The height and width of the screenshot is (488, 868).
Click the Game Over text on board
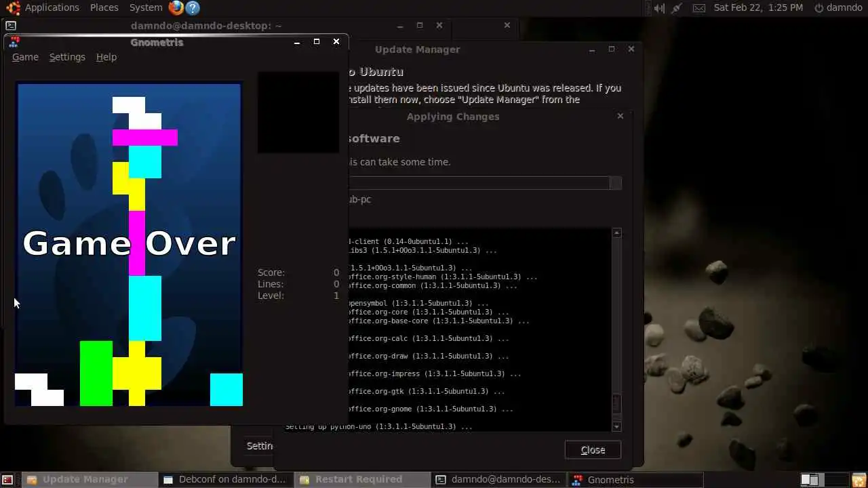[x=129, y=243]
